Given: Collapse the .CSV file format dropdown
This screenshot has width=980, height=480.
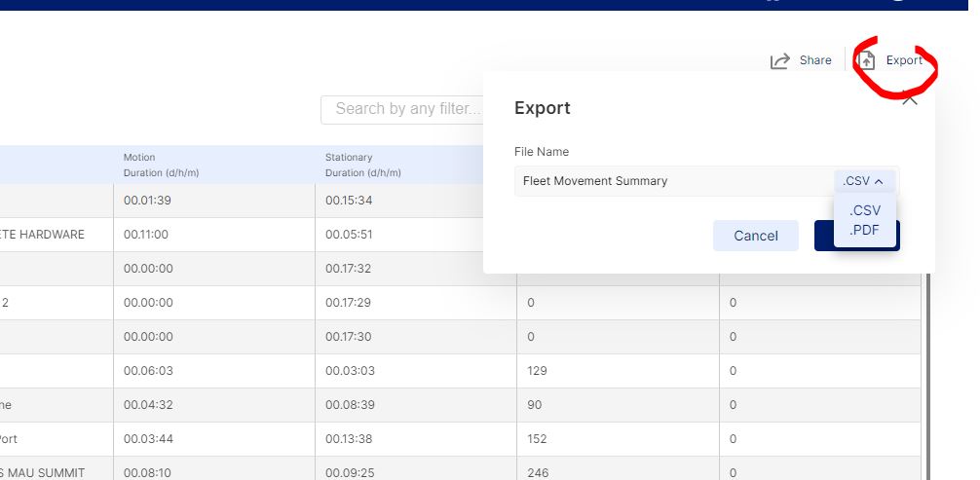Looking at the screenshot, I should [x=863, y=181].
